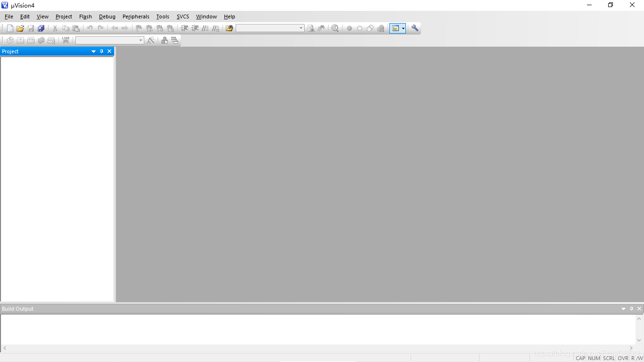
Task: Open the Project menu
Action: coord(64,16)
